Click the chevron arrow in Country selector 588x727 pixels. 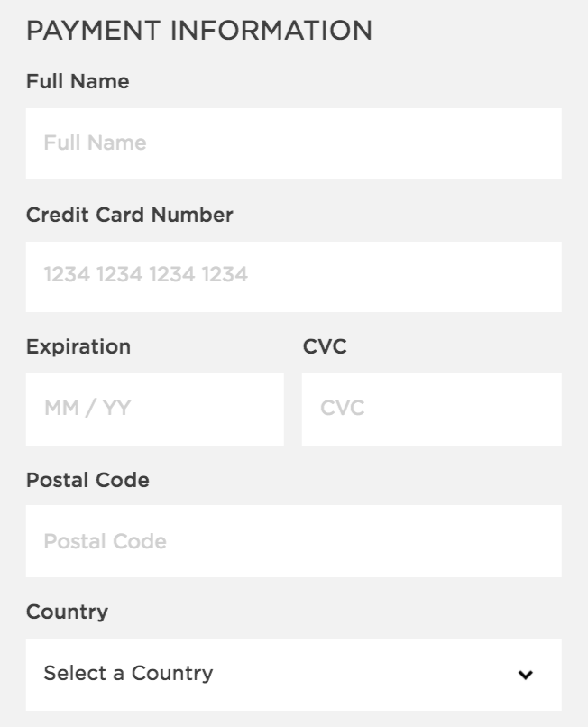pyautogui.click(x=526, y=675)
